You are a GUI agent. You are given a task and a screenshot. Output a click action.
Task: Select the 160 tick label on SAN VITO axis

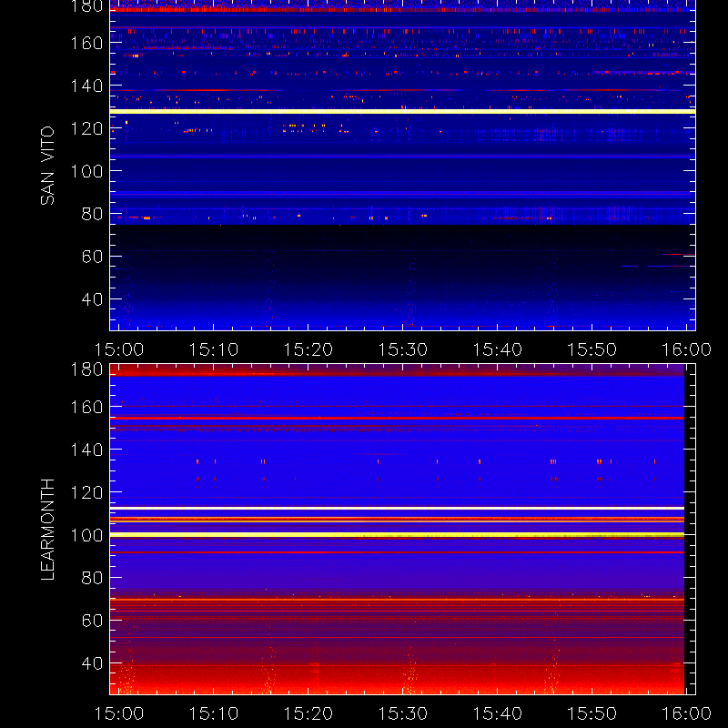tap(86, 43)
